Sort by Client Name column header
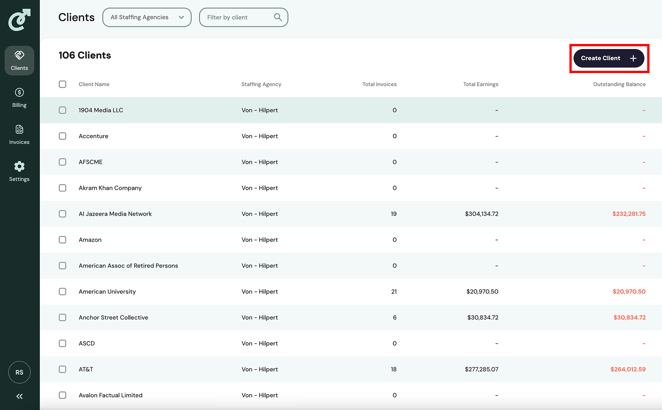 pos(94,84)
